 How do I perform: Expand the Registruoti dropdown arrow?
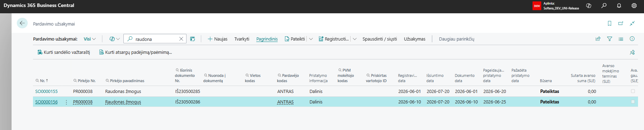coord(354,39)
